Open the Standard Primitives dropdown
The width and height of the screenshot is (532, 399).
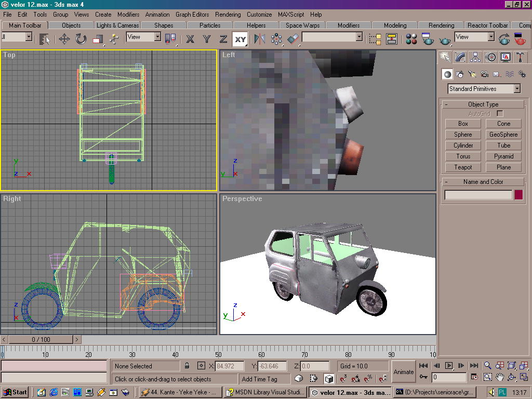pyautogui.click(x=517, y=89)
